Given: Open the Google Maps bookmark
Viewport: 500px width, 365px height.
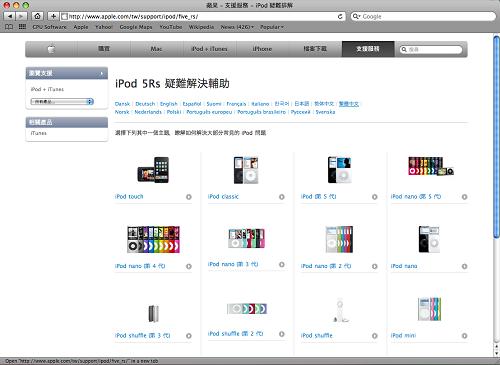Looking at the screenshot, I should click(x=136, y=27).
